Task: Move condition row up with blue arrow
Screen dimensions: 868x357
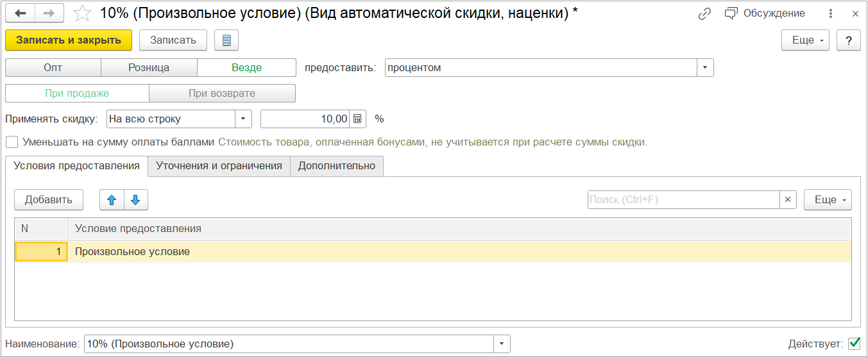Action: [x=112, y=200]
